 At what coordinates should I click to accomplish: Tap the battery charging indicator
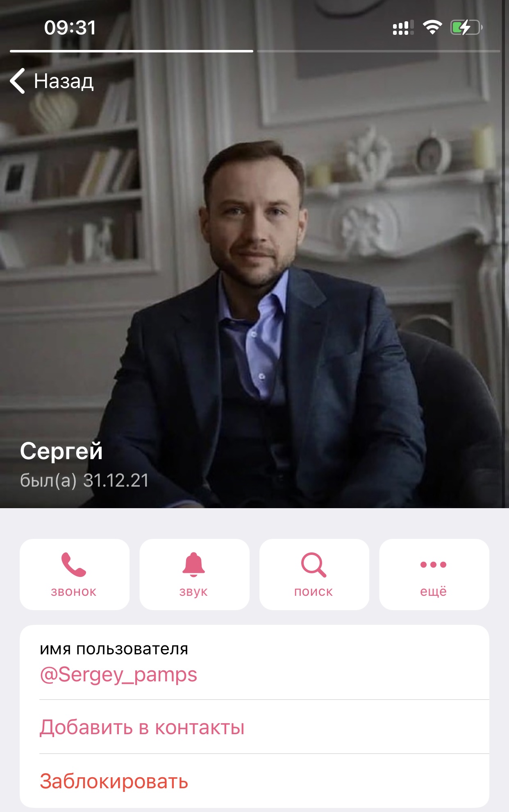click(x=466, y=27)
